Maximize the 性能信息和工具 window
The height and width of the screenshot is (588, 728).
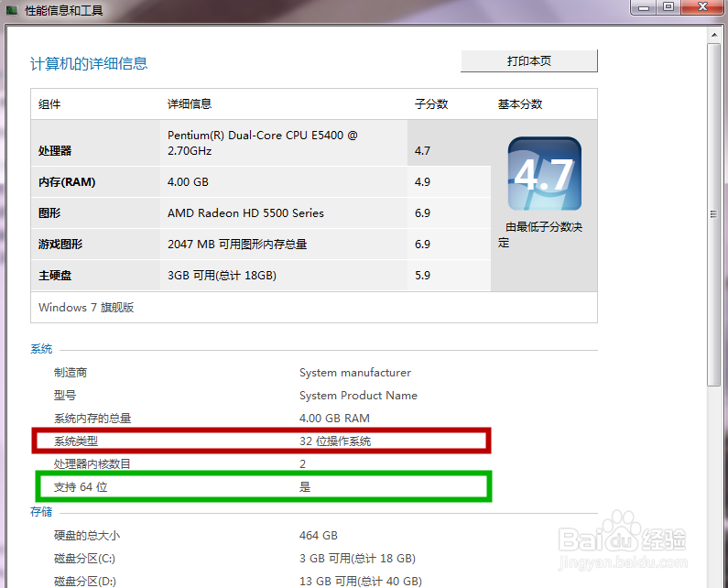(668, 7)
